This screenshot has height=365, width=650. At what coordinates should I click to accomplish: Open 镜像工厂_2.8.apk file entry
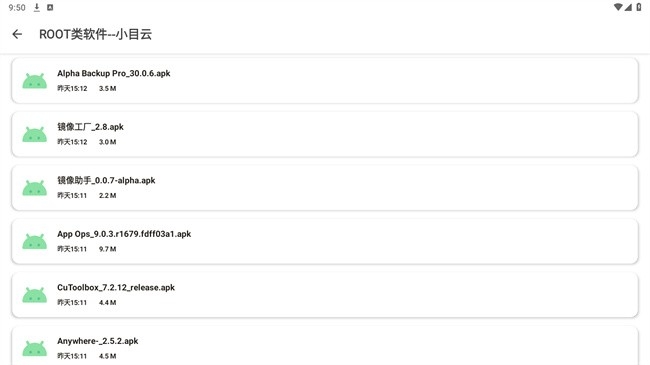pos(325,134)
